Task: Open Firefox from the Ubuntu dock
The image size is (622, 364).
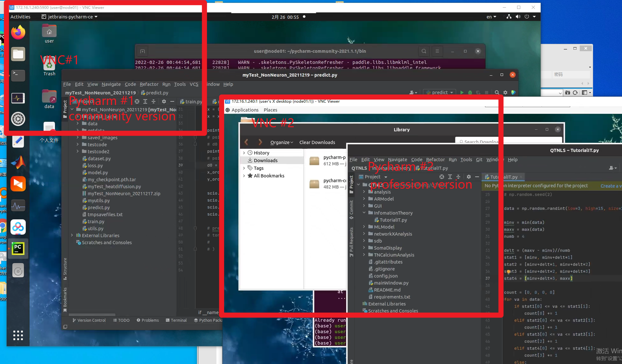Action: pos(18,32)
